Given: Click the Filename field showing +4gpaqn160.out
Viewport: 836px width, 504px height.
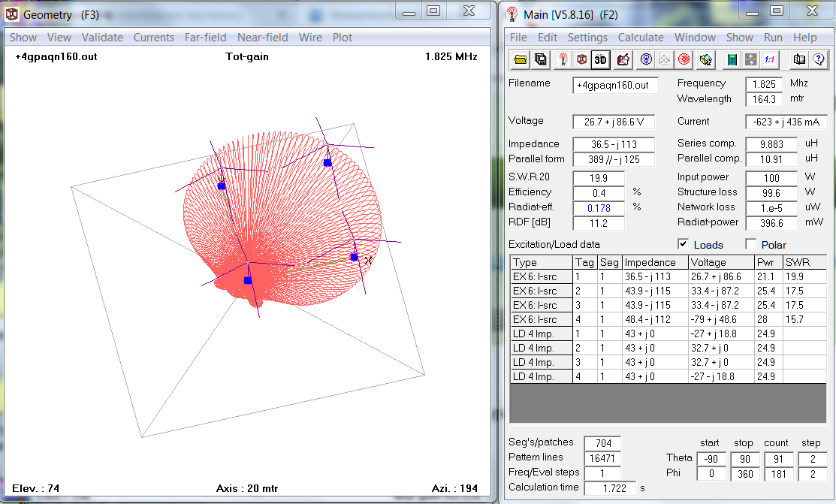Looking at the screenshot, I should click(x=615, y=86).
